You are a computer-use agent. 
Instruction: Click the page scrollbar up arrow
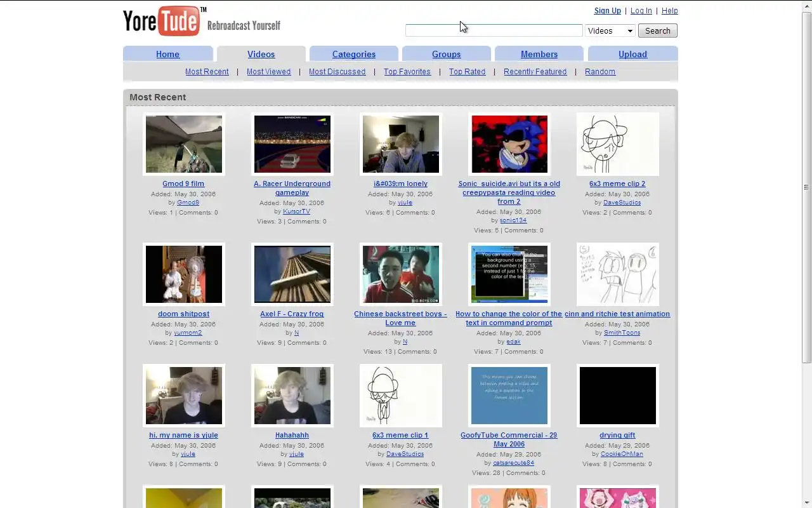[x=807, y=5]
